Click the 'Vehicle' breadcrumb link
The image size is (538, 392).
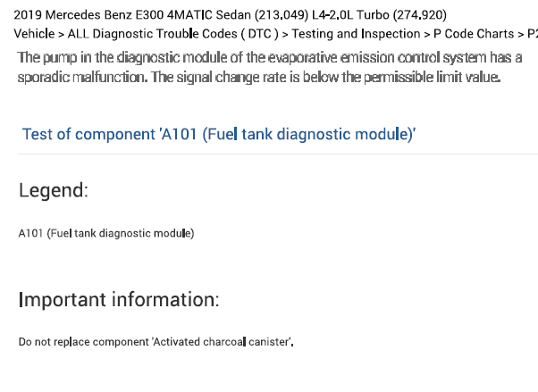point(34,34)
